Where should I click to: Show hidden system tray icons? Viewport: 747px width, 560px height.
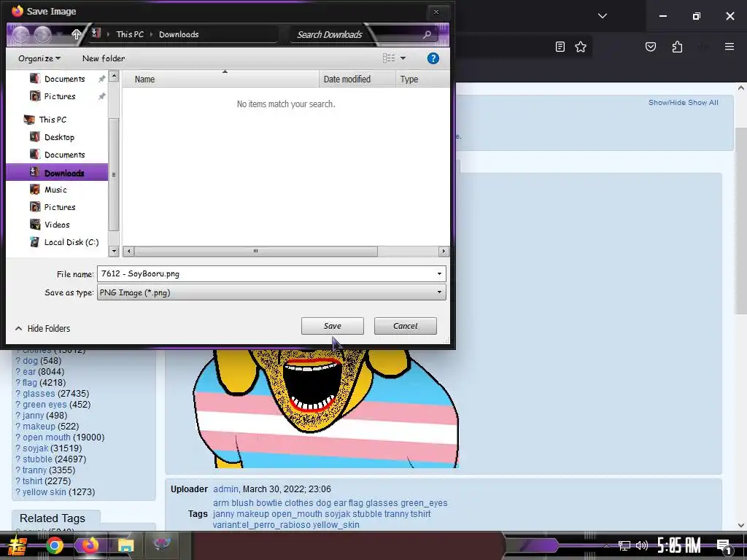click(606, 545)
